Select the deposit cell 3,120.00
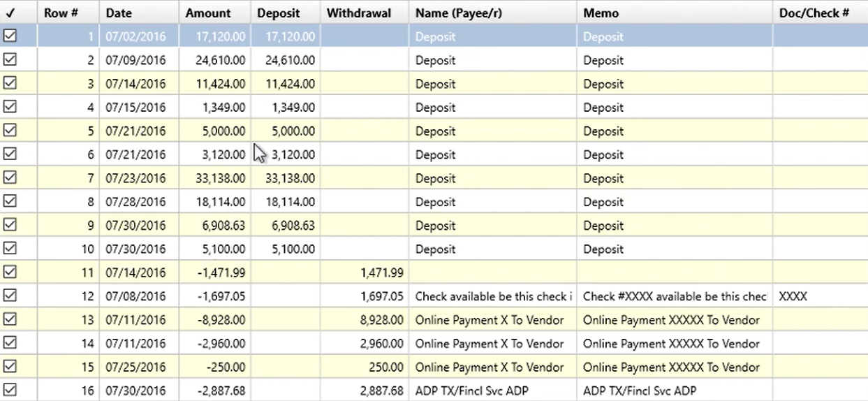Screen dimensions: 868x401 click(x=285, y=154)
